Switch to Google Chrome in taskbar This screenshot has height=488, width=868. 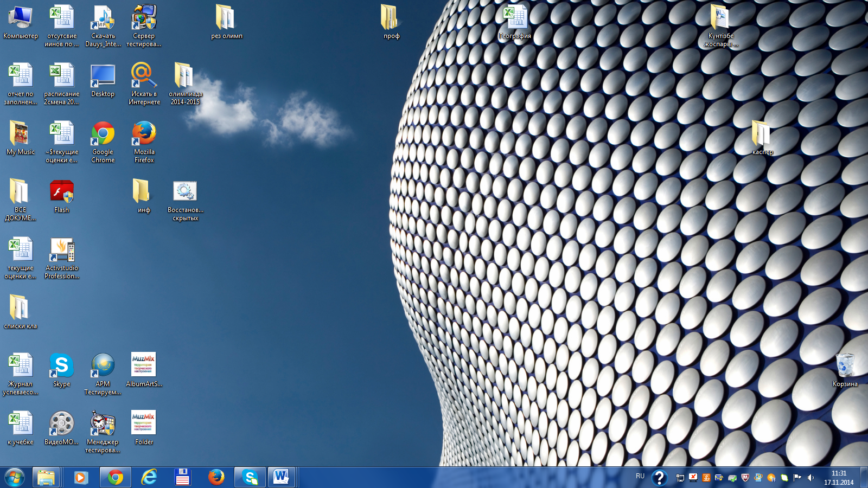coord(116,478)
